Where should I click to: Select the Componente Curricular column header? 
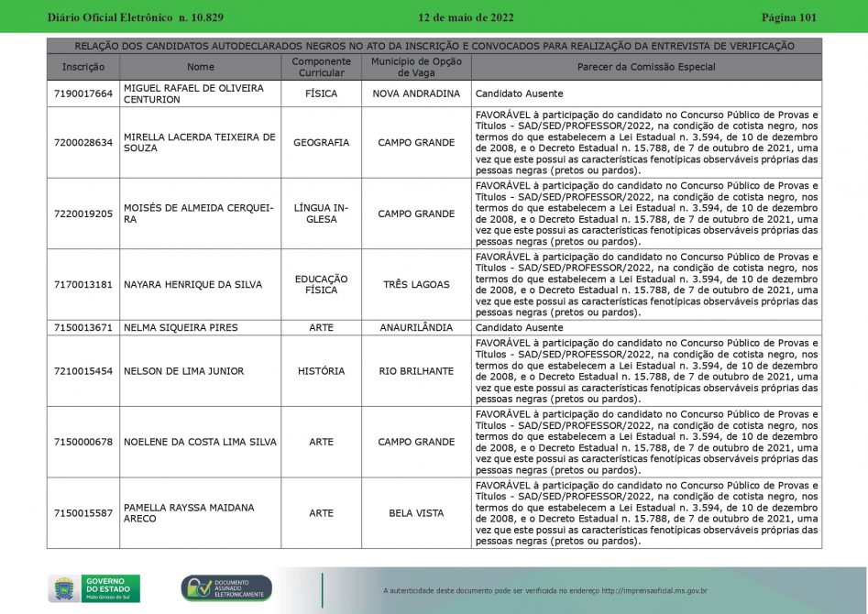click(x=321, y=67)
